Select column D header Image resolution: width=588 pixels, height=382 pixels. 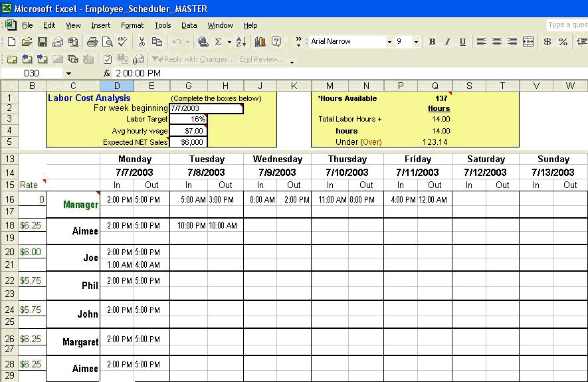click(x=117, y=86)
